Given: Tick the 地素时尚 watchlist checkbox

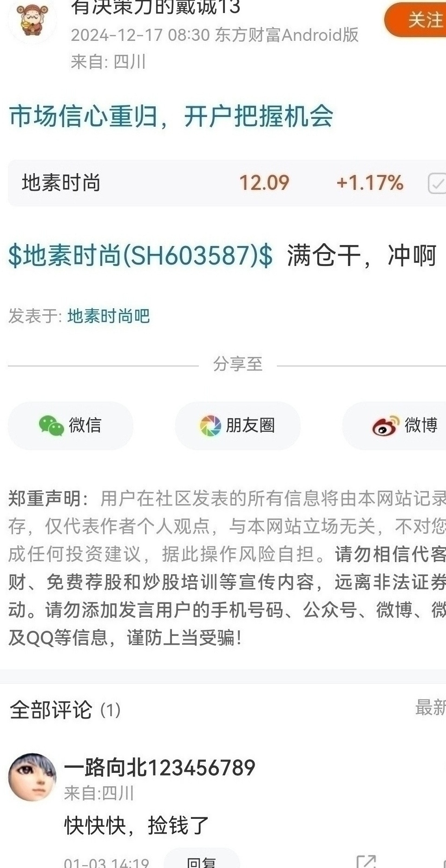Looking at the screenshot, I should pyautogui.click(x=437, y=183).
